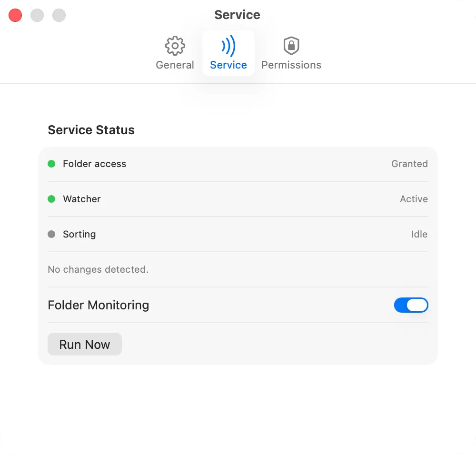This screenshot has width=476, height=455.
Task: Select the Sorting row showing Idle
Action: coord(238,234)
